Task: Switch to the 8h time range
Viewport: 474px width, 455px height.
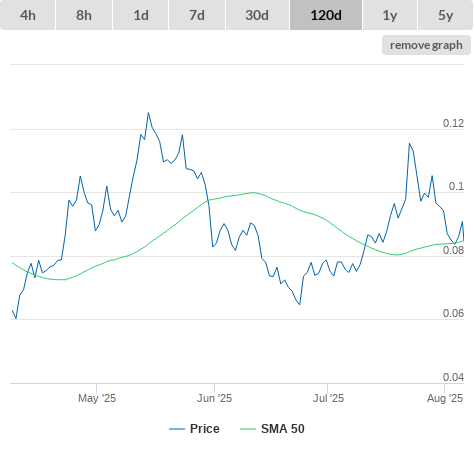Action: click(84, 15)
